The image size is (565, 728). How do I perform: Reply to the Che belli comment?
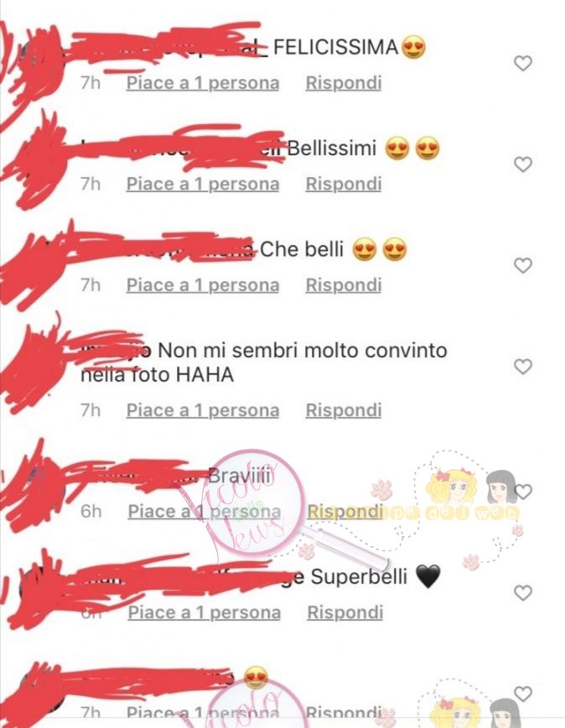coord(343,285)
